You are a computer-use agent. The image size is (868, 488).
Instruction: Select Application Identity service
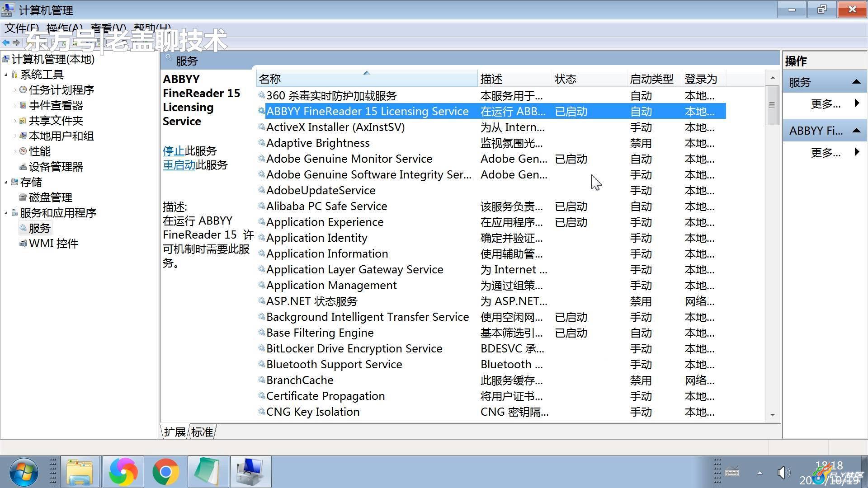pyautogui.click(x=491, y=238)
